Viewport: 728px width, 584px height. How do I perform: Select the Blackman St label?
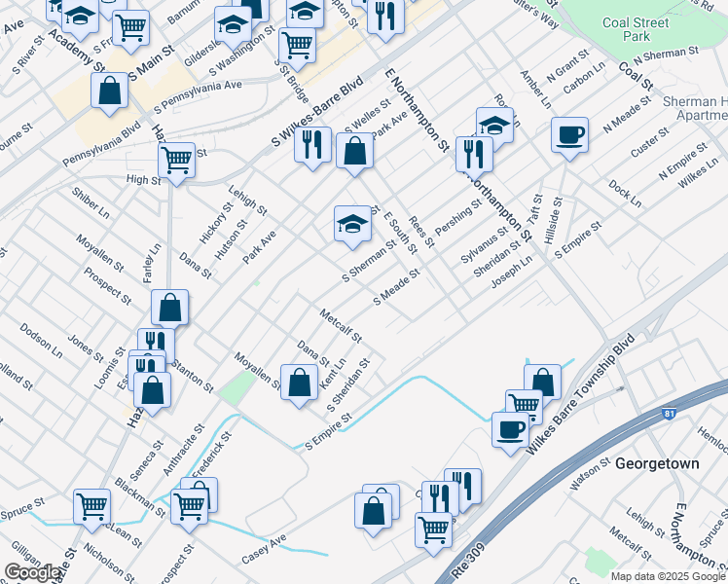[x=140, y=497]
